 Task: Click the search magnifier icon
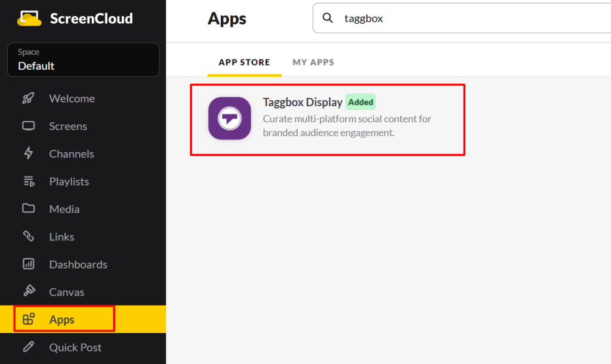click(x=328, y=18)
